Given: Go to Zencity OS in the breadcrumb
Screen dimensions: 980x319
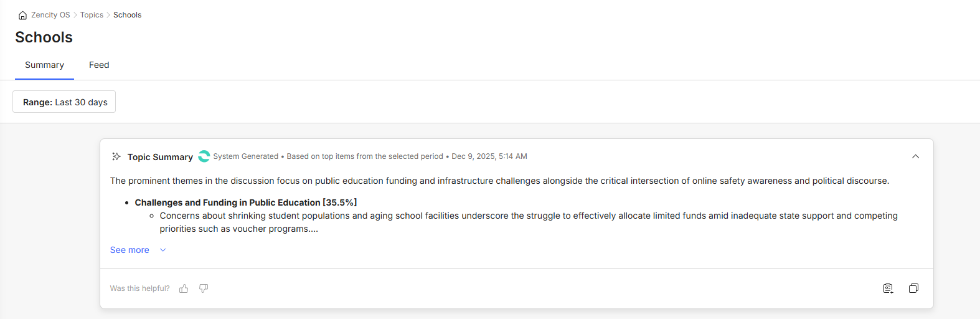Looking at the screenshot, I should point(50,15).
